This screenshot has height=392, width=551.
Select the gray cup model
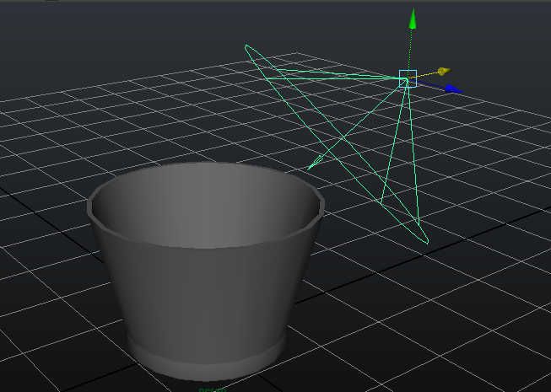(x=205, y=271)
